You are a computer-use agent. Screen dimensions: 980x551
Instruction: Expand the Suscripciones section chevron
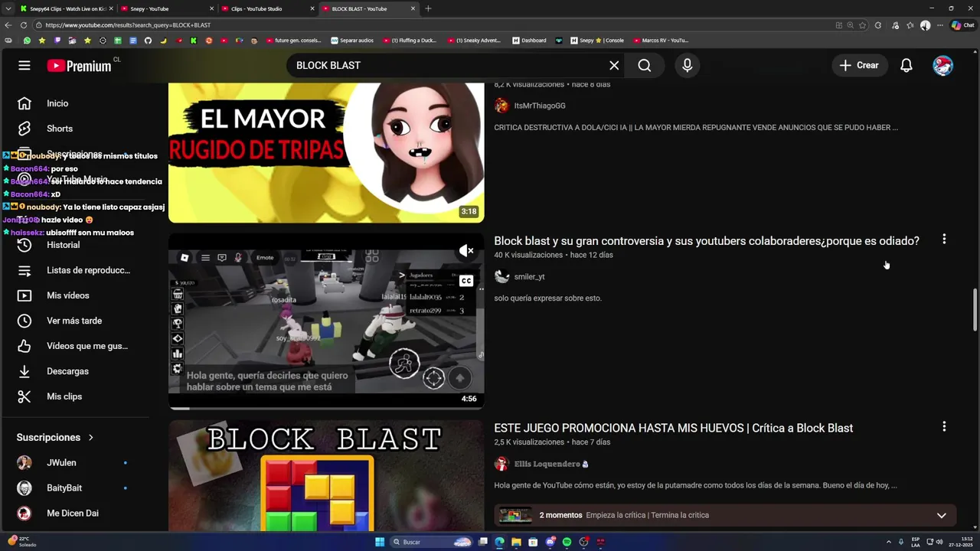(90, 438)
